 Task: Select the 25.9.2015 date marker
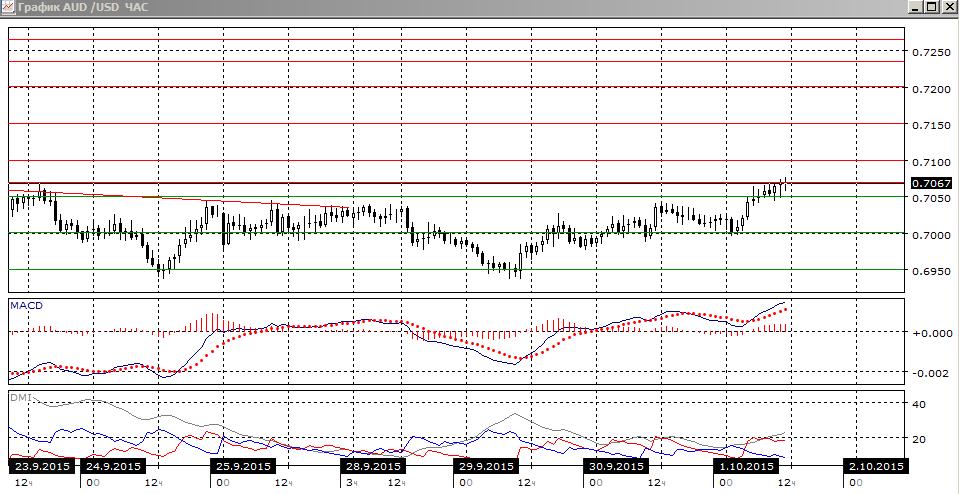tap(243, 466)
